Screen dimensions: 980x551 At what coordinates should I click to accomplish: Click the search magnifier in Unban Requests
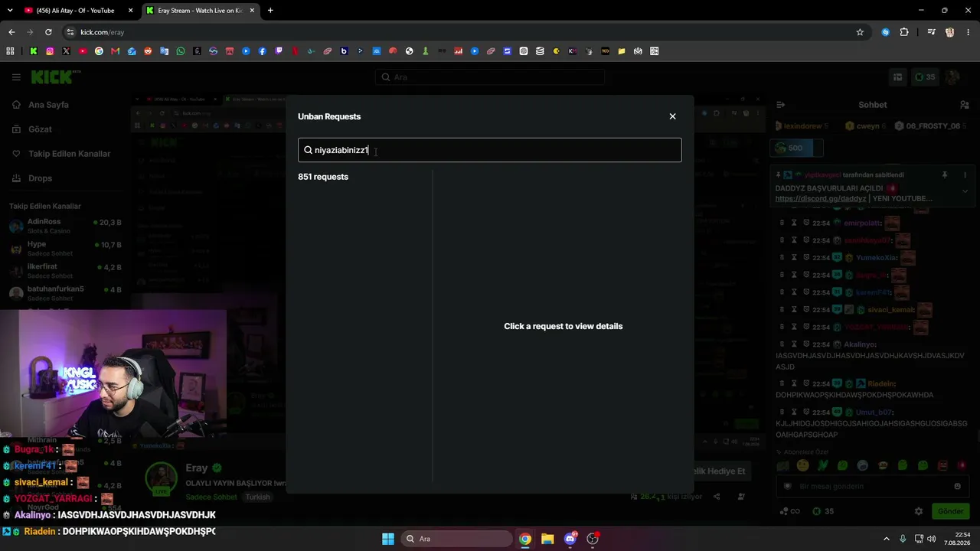(x=308, y=150)
